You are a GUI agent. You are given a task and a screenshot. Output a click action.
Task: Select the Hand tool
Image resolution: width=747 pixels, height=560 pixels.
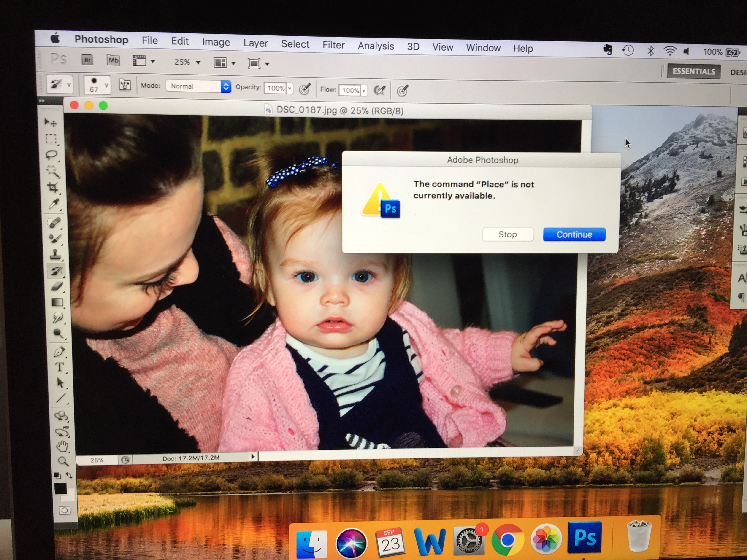point(62,446)
